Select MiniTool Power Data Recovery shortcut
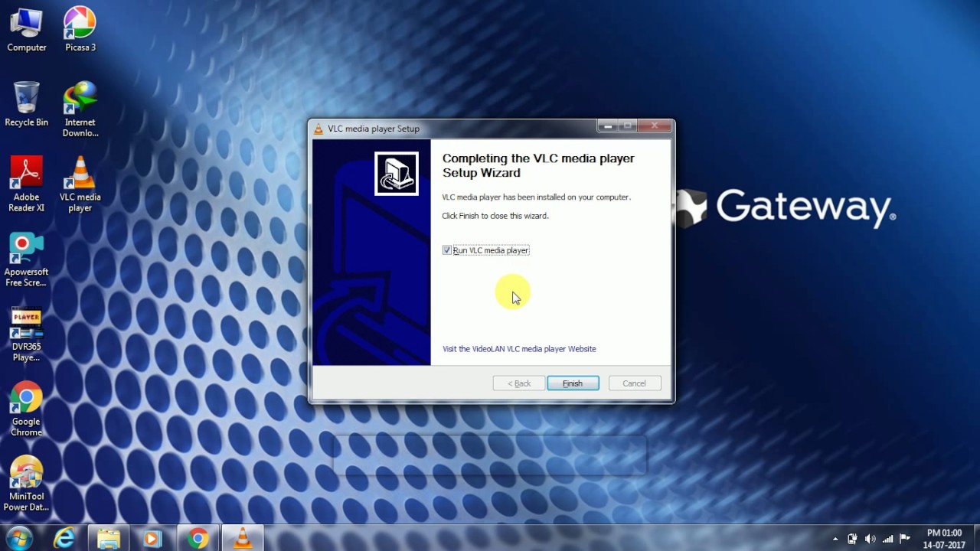980x551 pixels. (x=27, y=484)
